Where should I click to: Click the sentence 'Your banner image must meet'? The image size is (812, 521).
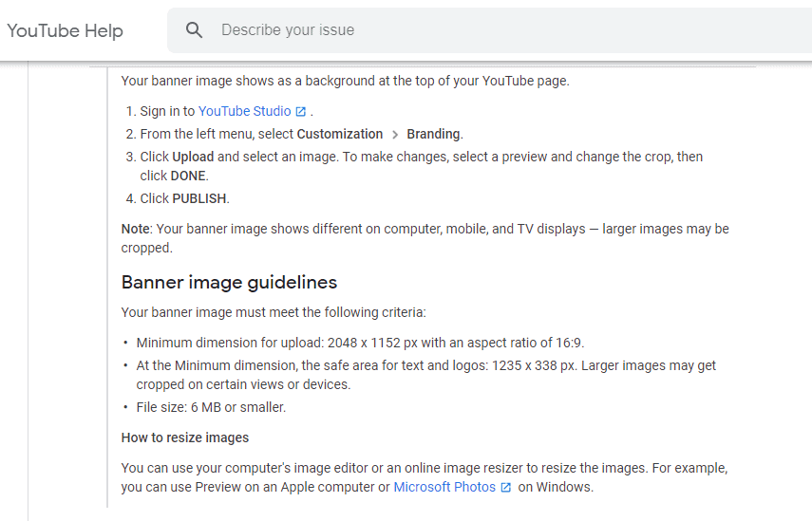coord(274,311)
